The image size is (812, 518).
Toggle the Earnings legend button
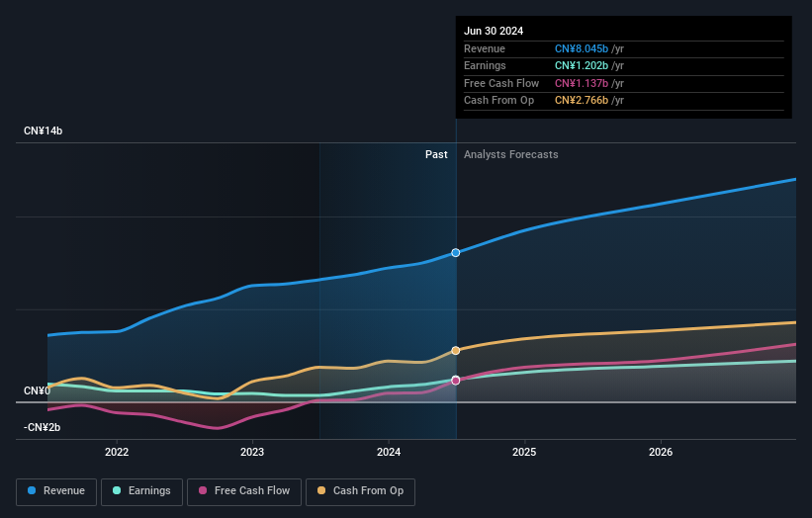pos(141,491)
